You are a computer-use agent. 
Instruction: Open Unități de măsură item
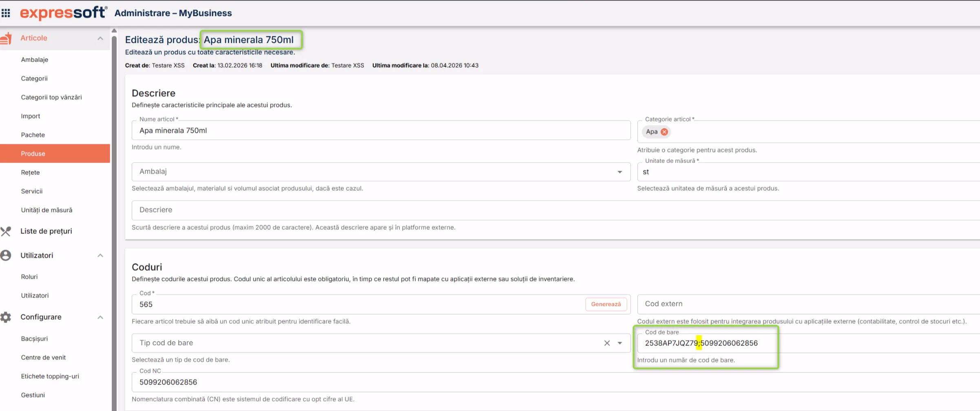tap(46, 210)
